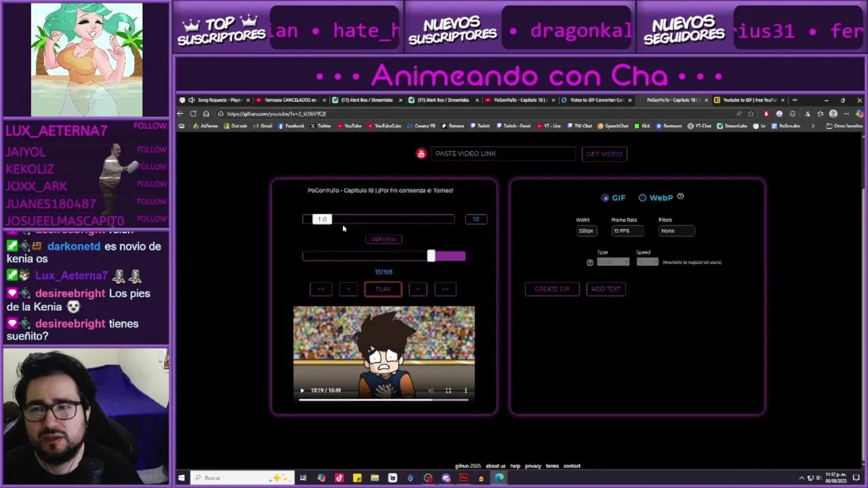Open help icon next to WebP
Viewport: 868px width, 488px height.
[680, 197]
